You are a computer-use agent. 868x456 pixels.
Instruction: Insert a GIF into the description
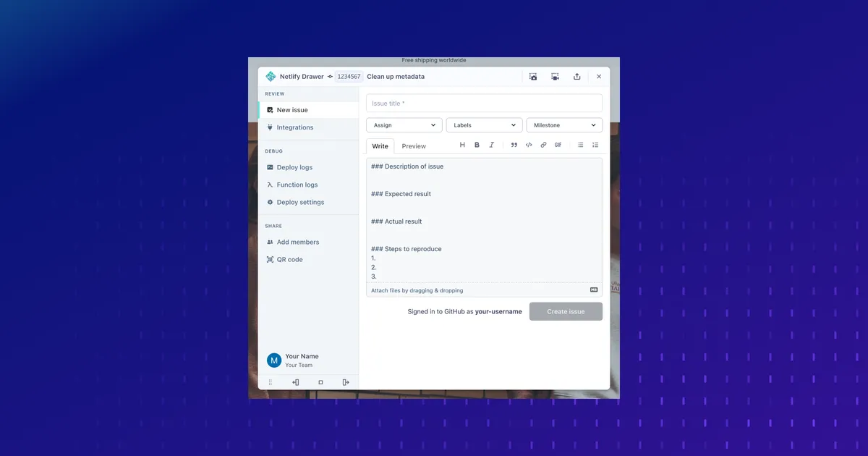click(558, 145)
